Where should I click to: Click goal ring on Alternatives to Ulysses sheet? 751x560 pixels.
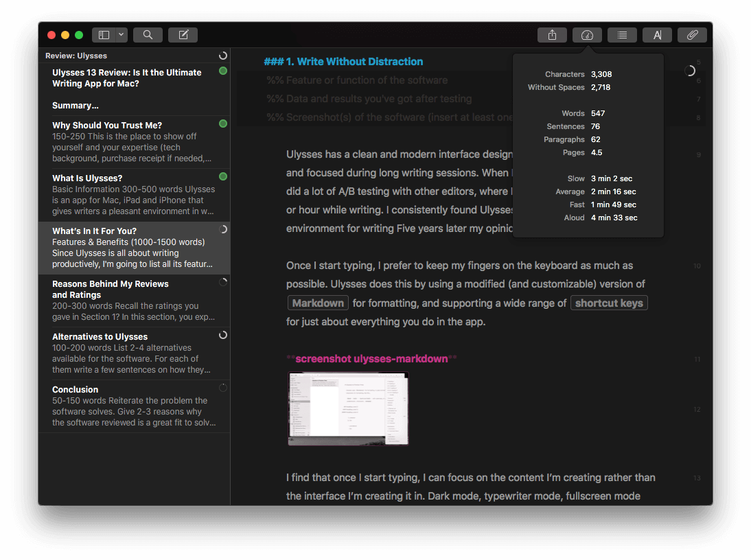(x=222, y=335)
